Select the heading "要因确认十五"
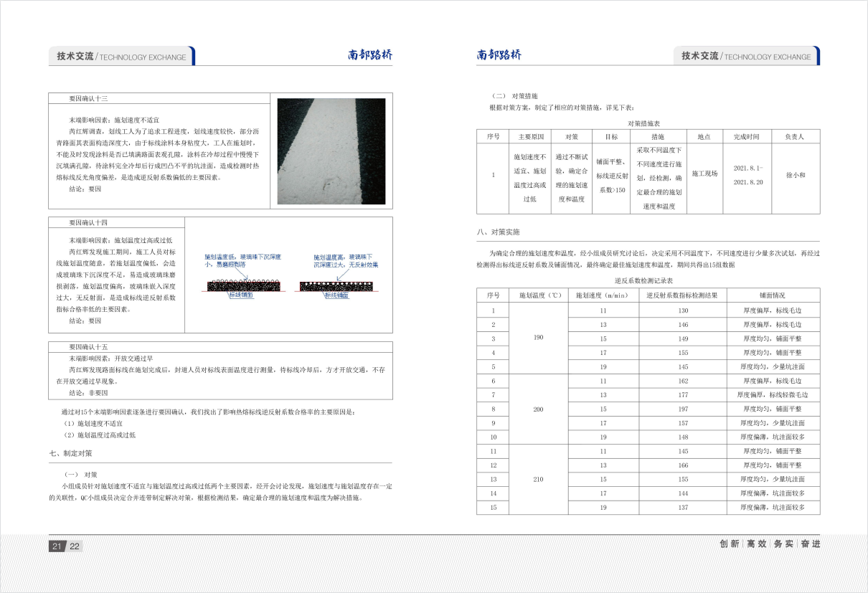 point(88,346)
